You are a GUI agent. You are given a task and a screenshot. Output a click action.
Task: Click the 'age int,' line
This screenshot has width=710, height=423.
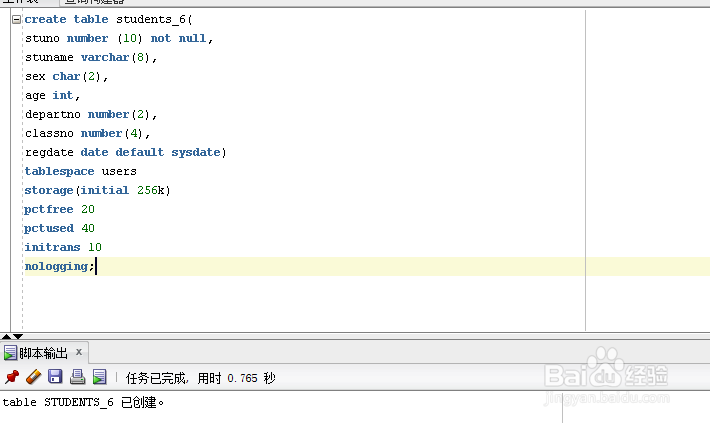point(53,95)
